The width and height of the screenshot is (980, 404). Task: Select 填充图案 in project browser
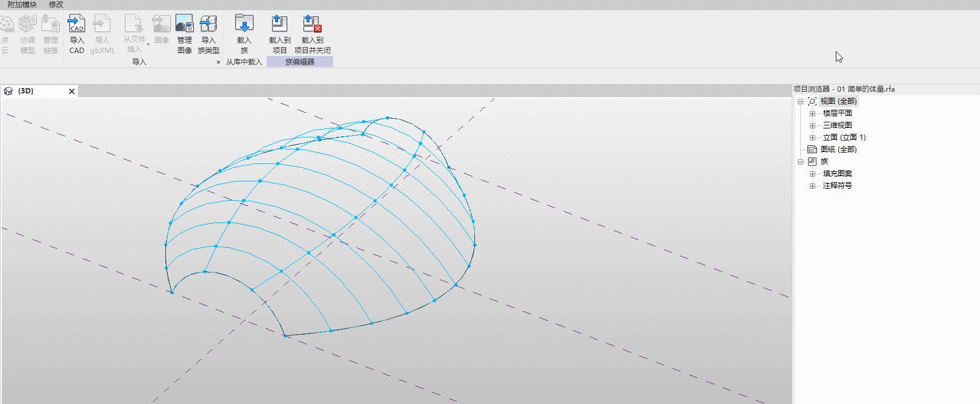[838, 174]
